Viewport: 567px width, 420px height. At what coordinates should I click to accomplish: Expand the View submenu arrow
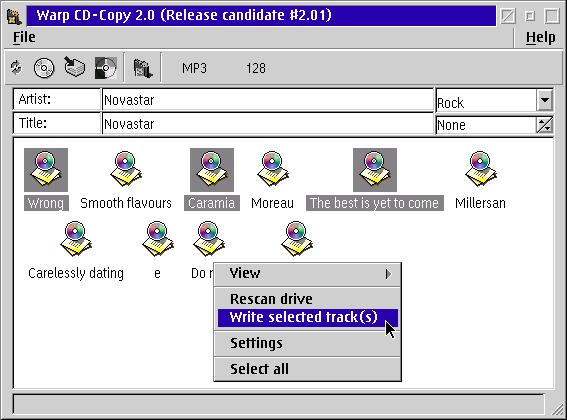388,274
